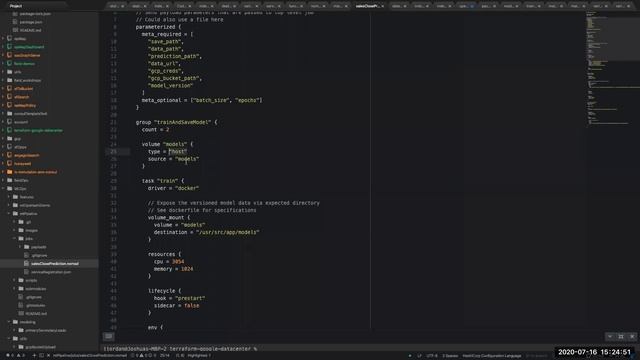
Task: Select the gcpBucketUpload folder
Action: [40, 347]
